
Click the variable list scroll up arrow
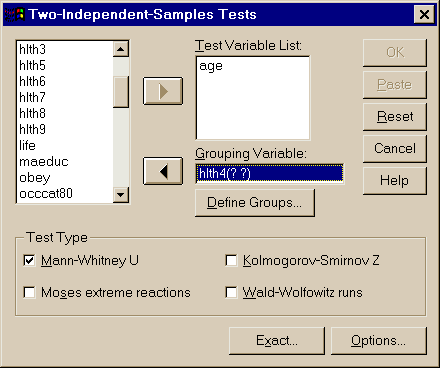[121, 49]
